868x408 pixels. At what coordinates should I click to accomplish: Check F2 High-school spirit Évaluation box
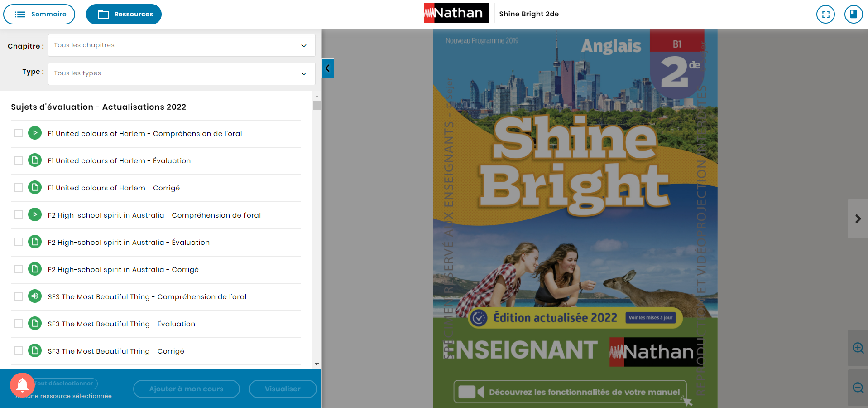point(18,242)
